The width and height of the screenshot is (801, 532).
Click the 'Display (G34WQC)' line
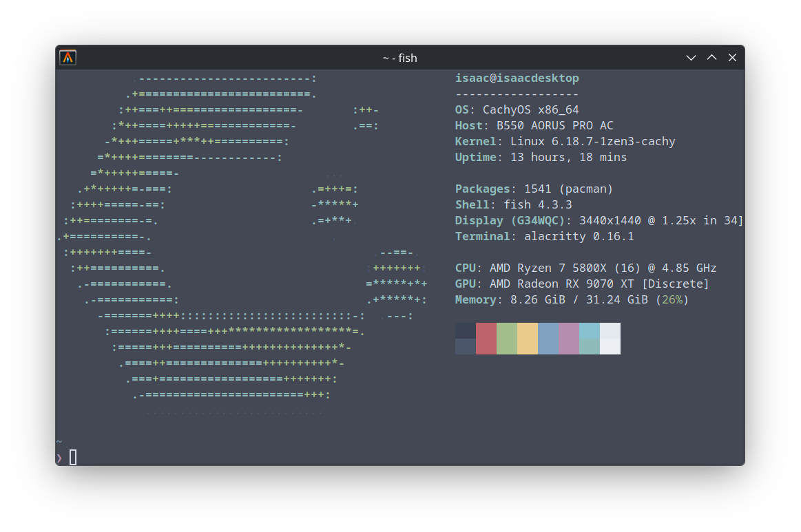tap(599, 220)
